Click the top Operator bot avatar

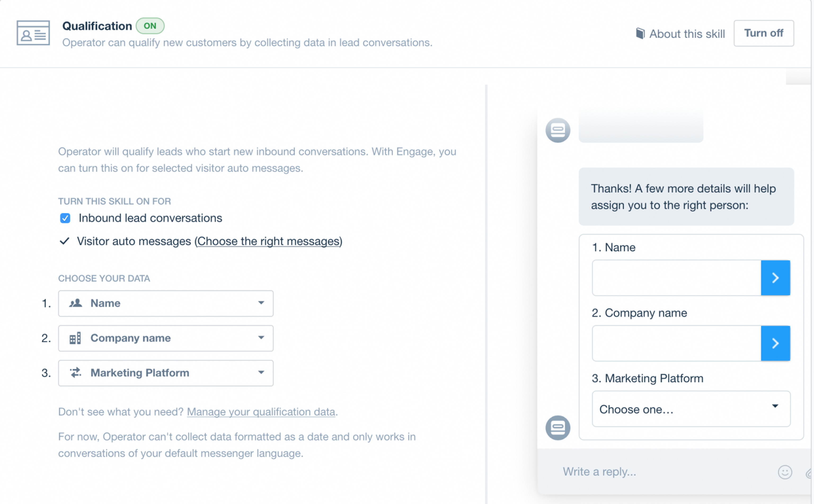558,130
